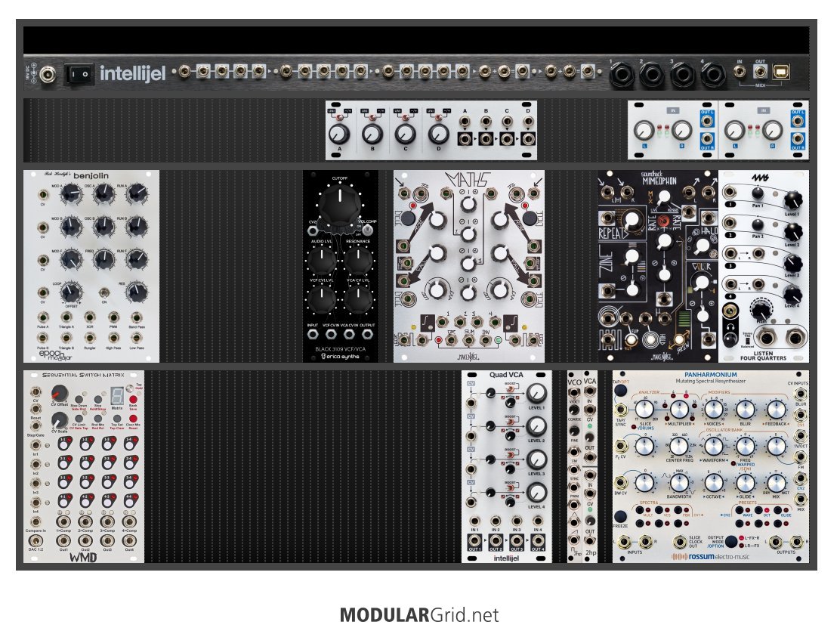
Task: Turn the WMD CV Scale knob
Action: point(60,420)
